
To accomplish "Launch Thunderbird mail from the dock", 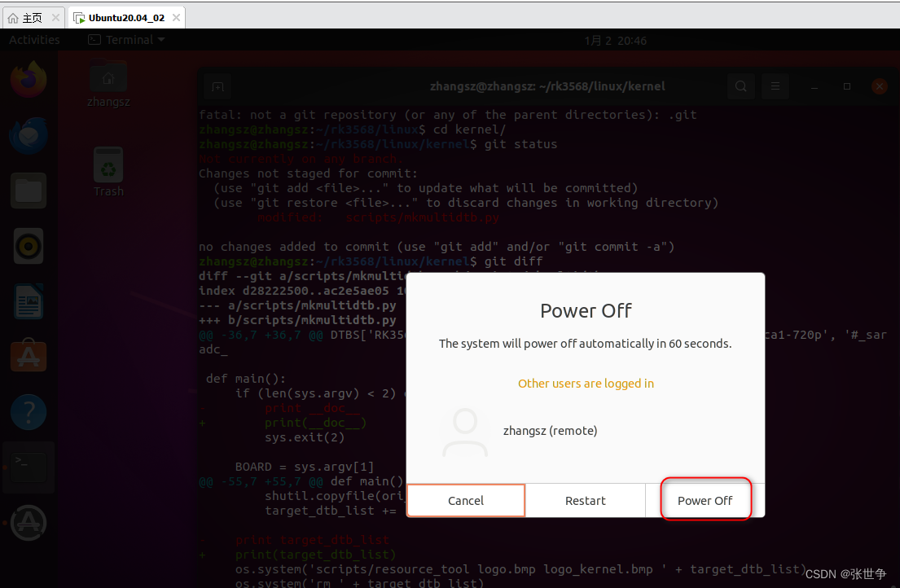I will point(29,135).
